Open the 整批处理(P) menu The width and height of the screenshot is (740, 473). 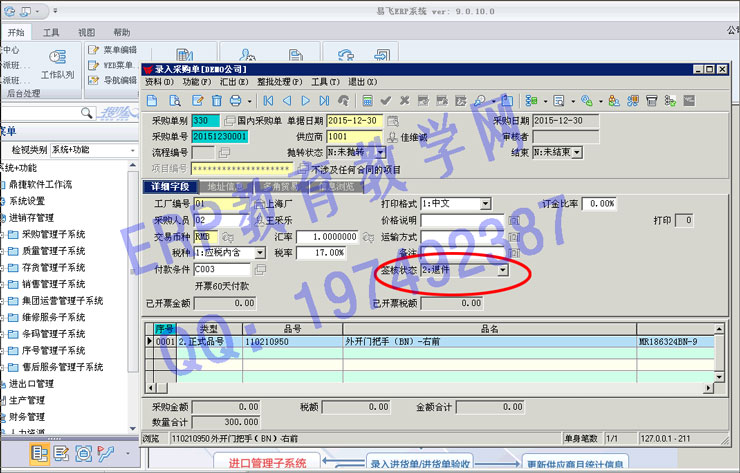(x=279, y=82)
